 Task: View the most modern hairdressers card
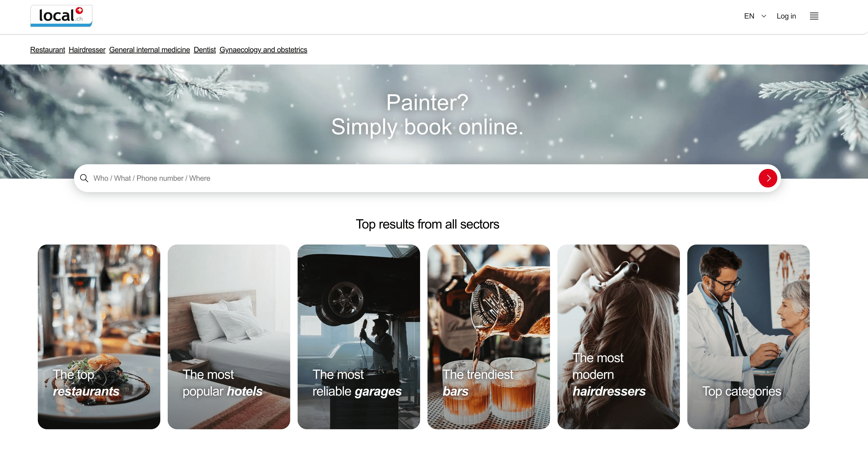click(x=618, y=336)
